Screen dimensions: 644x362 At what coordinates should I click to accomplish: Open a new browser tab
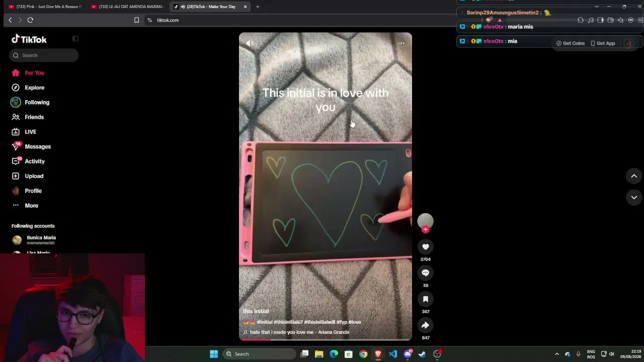[258, 7]
